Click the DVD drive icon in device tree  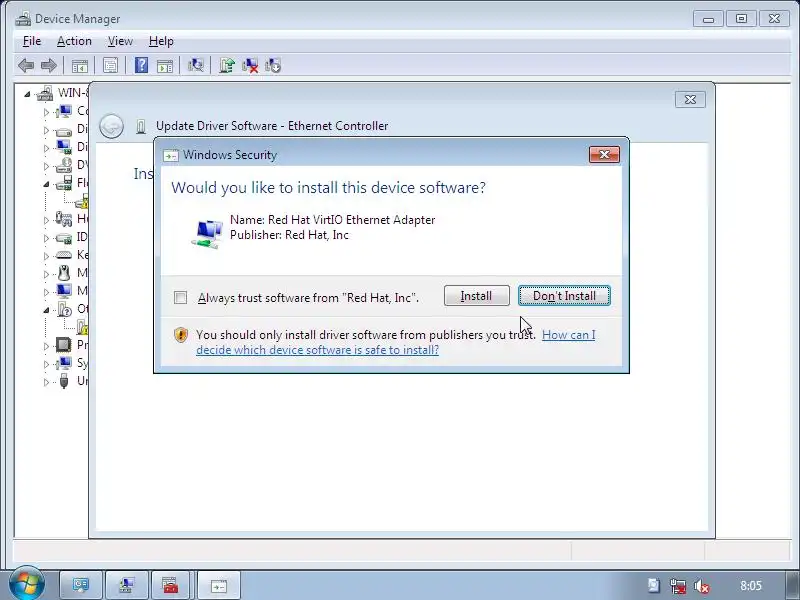tap(64, 165)
